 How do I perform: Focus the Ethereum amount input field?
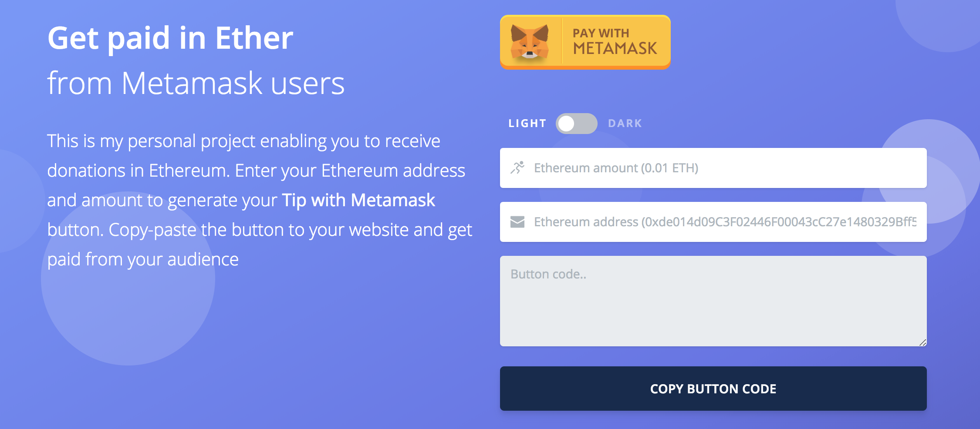click(x=713, y=168)
